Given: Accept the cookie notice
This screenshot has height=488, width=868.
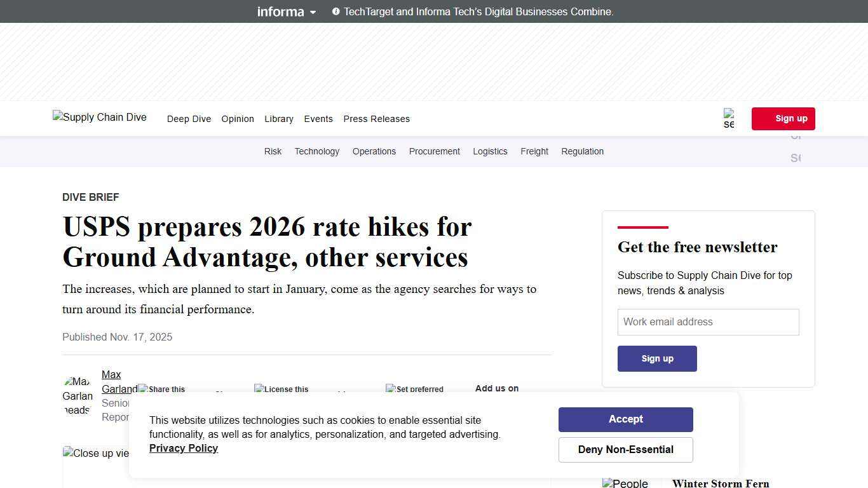Looking at the screenshot, I should (x=625, y=419).
